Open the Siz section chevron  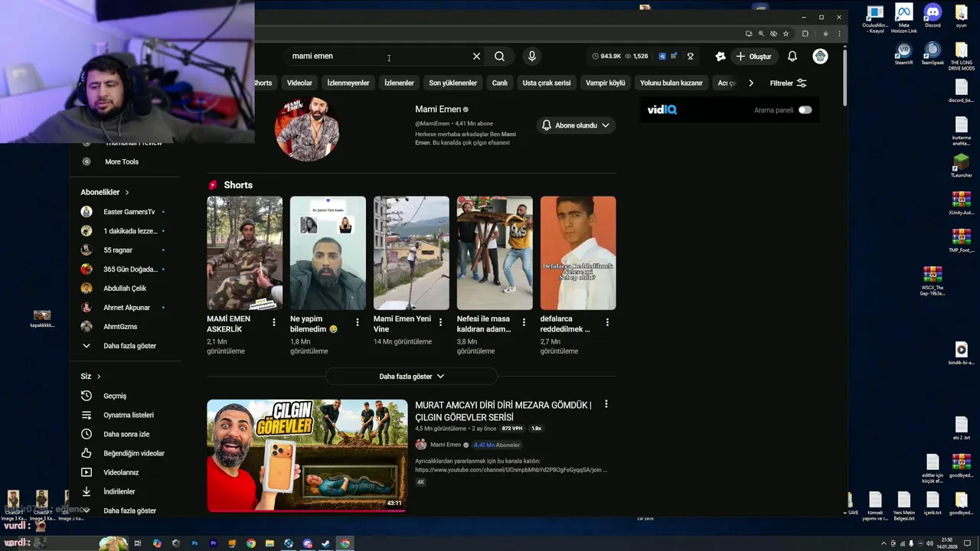pos(99,377)
